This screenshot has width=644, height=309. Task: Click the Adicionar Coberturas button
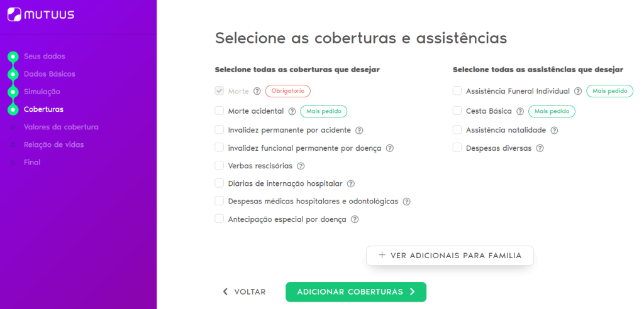pyautogui.click(x=356, y=292)
